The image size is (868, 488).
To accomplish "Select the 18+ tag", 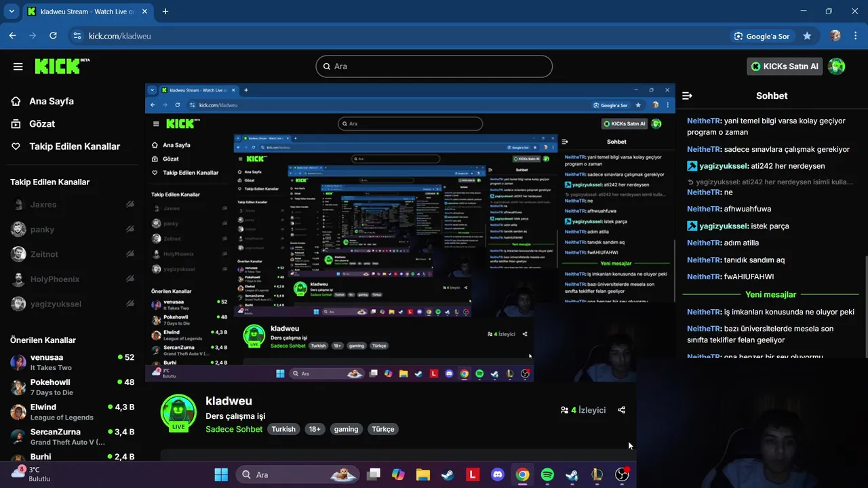I will tap(315, 429).
